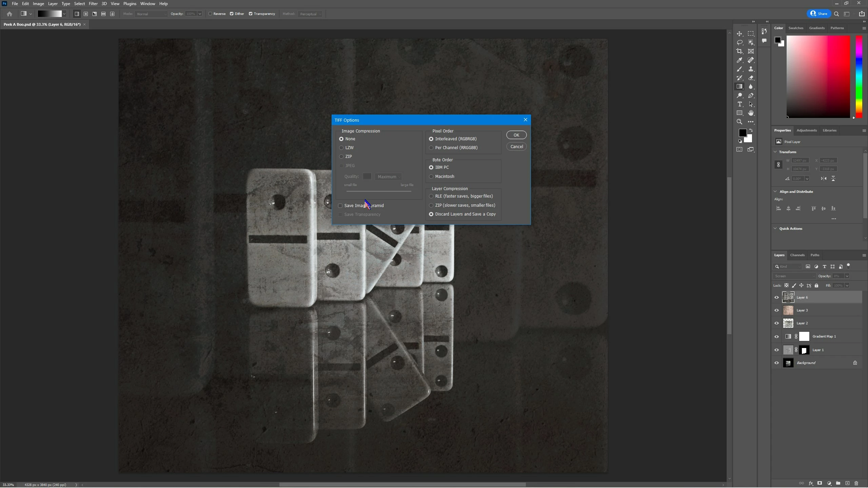Select the Lasso tool
This screenshot has width=868, height=488.
739,42
